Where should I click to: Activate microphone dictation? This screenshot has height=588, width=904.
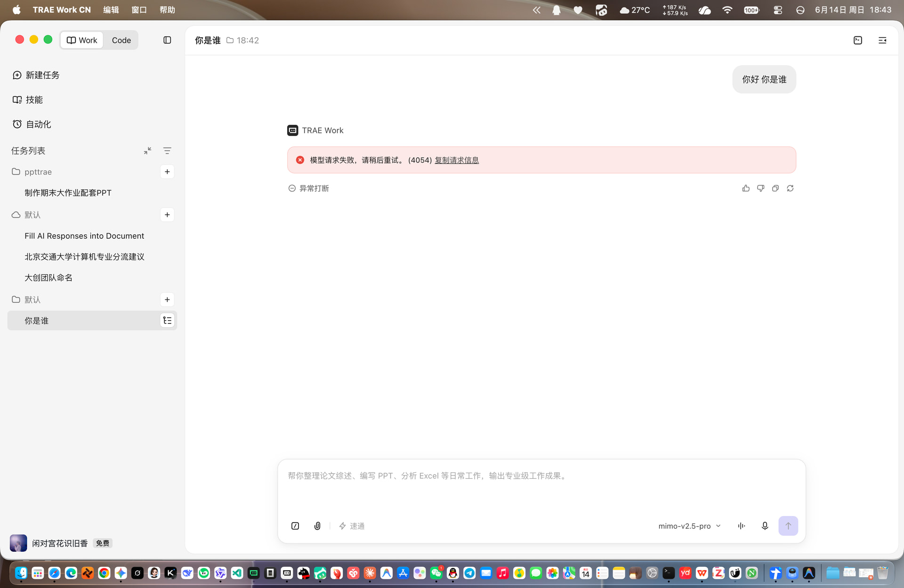point(765,526)
